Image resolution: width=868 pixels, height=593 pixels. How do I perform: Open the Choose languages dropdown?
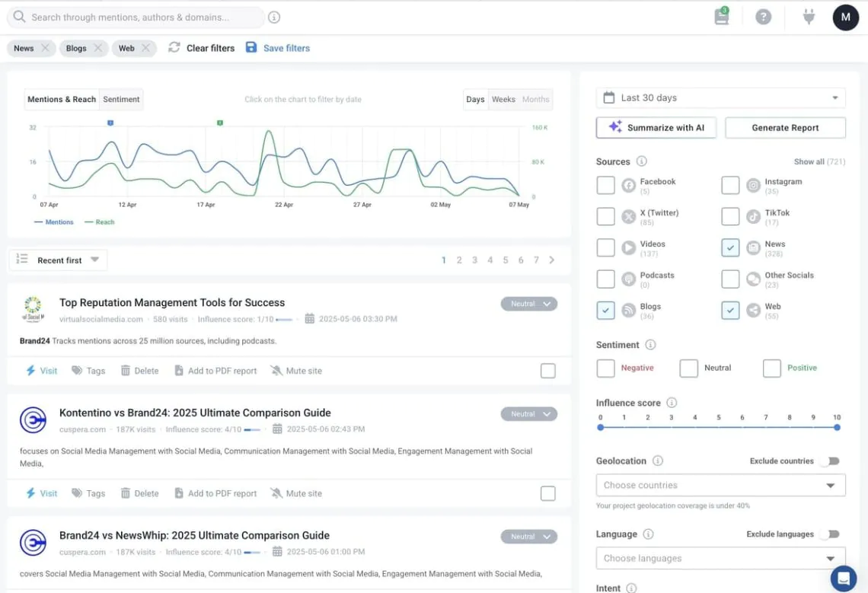click(x=720, y=558)
